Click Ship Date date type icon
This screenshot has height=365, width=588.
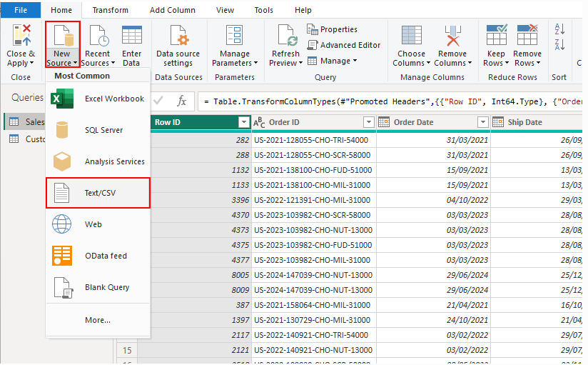click(x=497, y=122)
